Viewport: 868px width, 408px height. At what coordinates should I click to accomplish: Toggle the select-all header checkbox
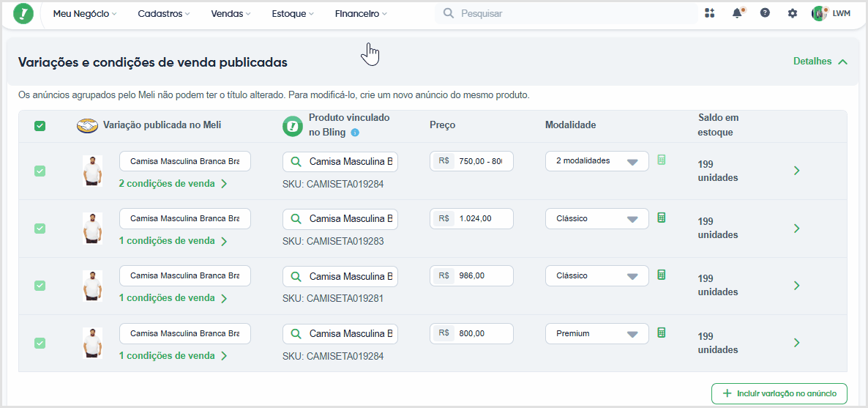pos(40,126)
